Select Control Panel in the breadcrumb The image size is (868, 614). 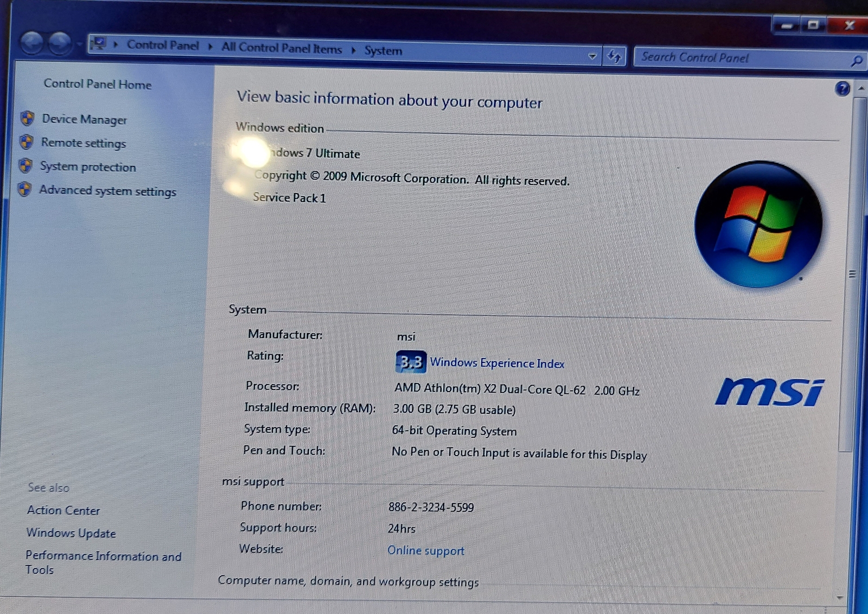[163, 45]
